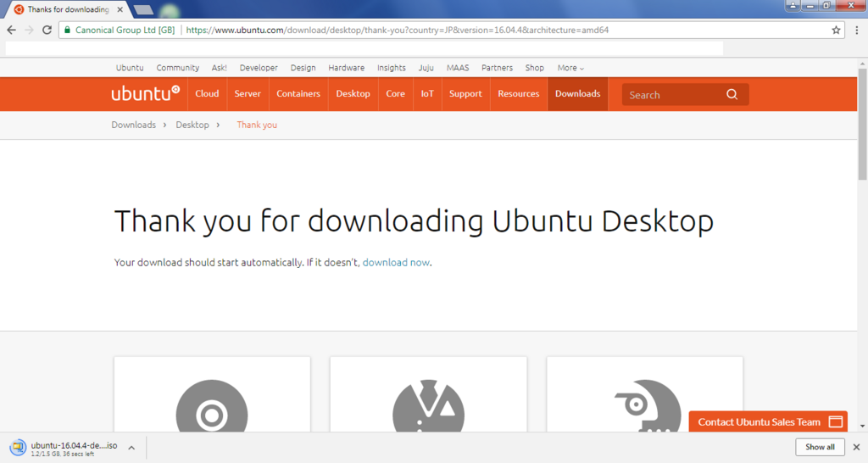868x463 pixels.
Task: Open the Juju link
Action: pos(426,68)
